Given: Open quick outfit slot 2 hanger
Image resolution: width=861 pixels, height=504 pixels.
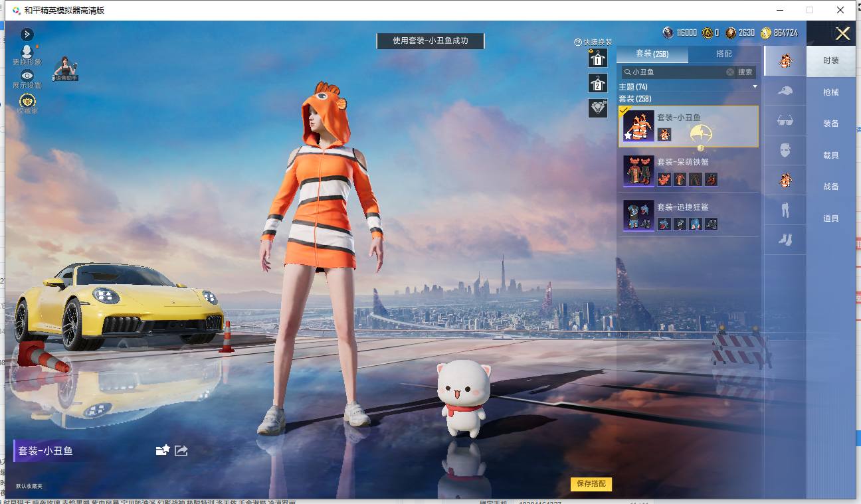Looking at the screenshot, I should [598, 83].
